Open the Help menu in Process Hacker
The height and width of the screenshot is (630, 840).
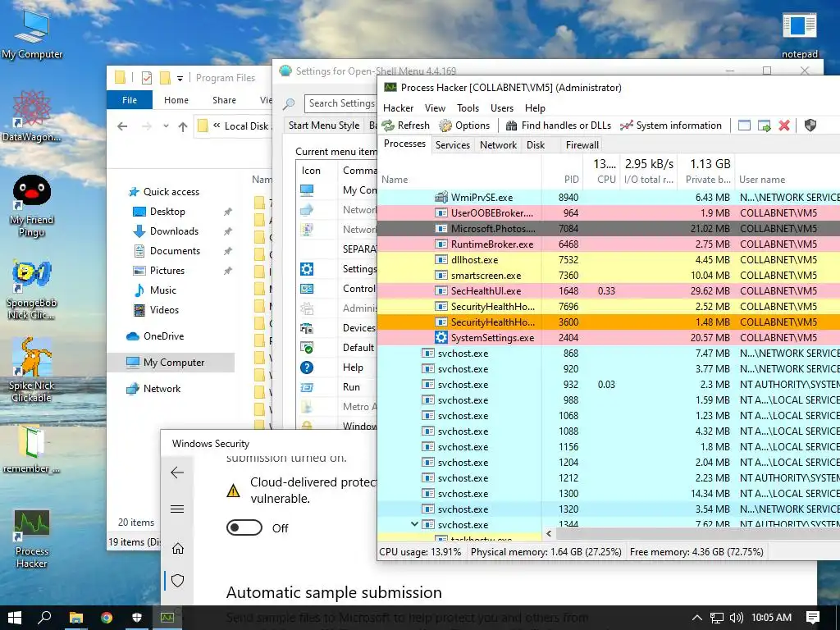click(535, 108)
